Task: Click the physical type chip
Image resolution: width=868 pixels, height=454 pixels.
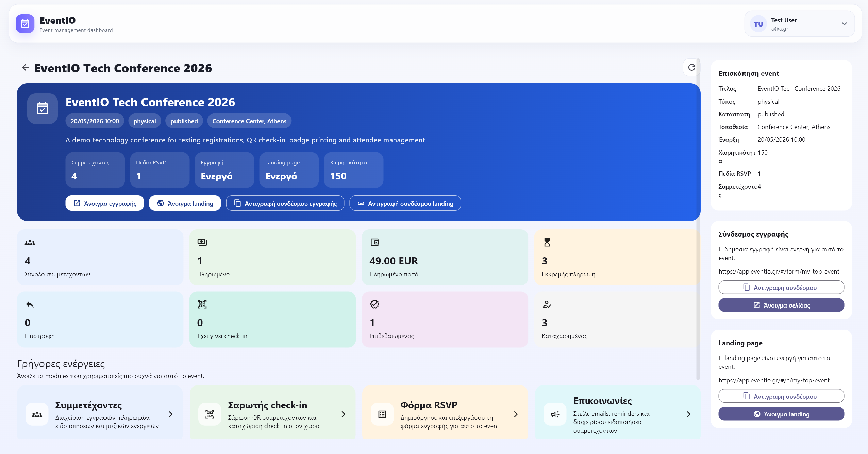Action: (145, 121)
